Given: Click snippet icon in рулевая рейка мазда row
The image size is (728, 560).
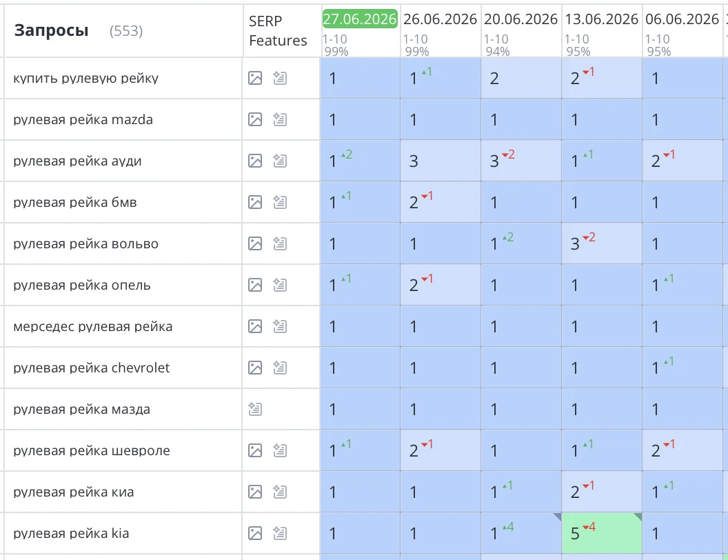Looking at the screenshot, I should point(255,409).
